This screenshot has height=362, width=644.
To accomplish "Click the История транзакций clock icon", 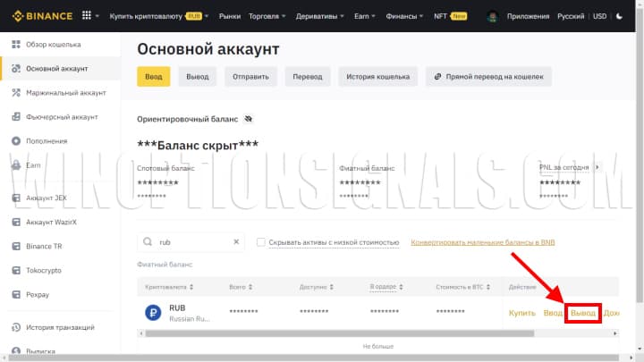I will [x=16, y=327].
